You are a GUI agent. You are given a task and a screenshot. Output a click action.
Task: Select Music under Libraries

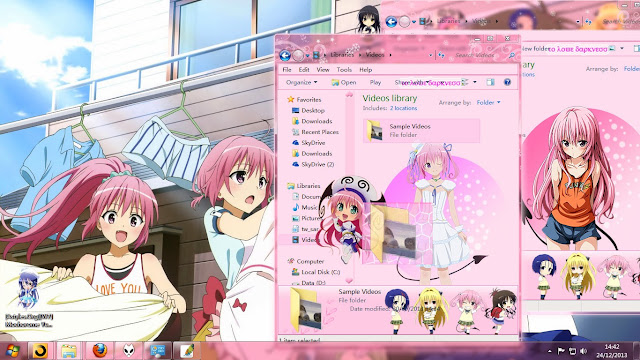(309, 207)
